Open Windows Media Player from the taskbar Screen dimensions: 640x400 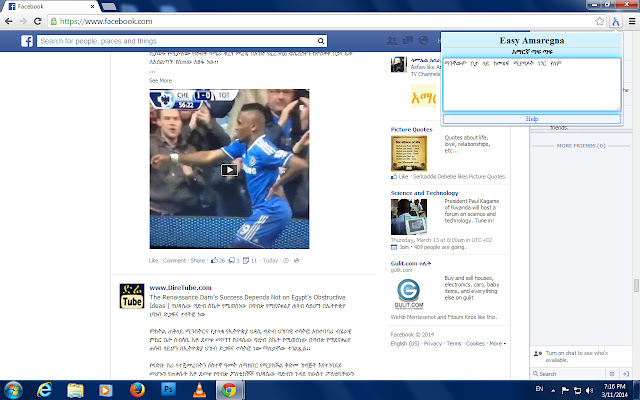[106, 391]
